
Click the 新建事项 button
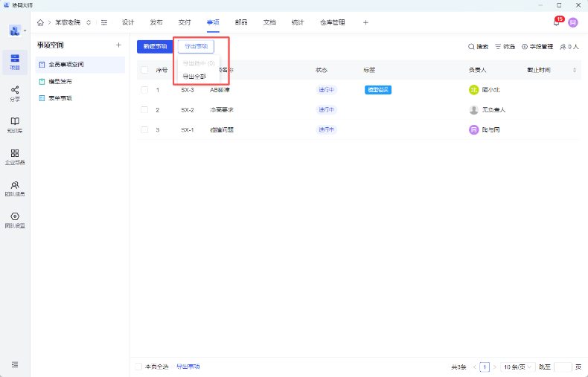(155, 46)
